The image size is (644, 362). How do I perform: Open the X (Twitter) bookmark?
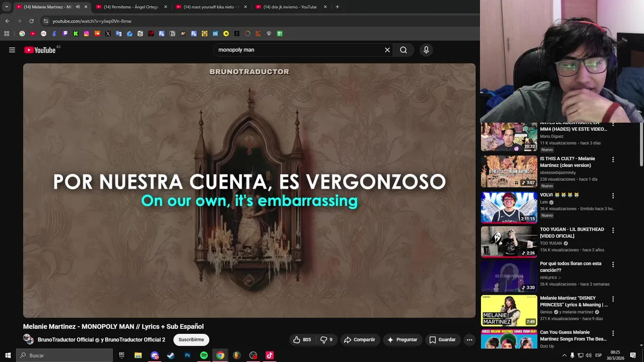pos(108,34)
